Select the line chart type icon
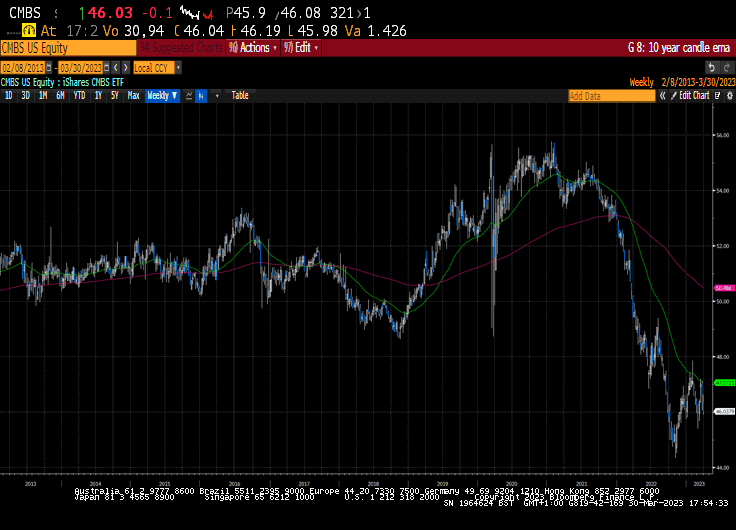The height and width of the screenshot is (530, 736). coord(189,96)
